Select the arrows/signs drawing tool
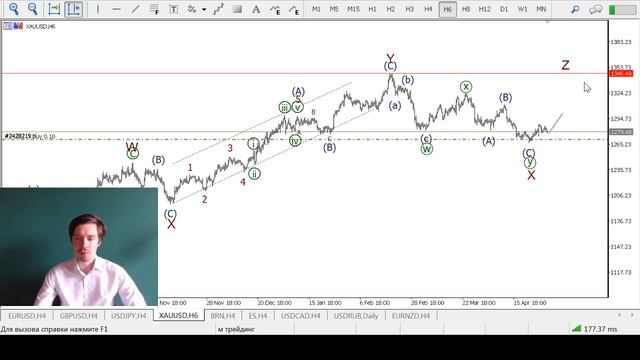The height and width of the screenshot is (360, 640). point(191,9)
